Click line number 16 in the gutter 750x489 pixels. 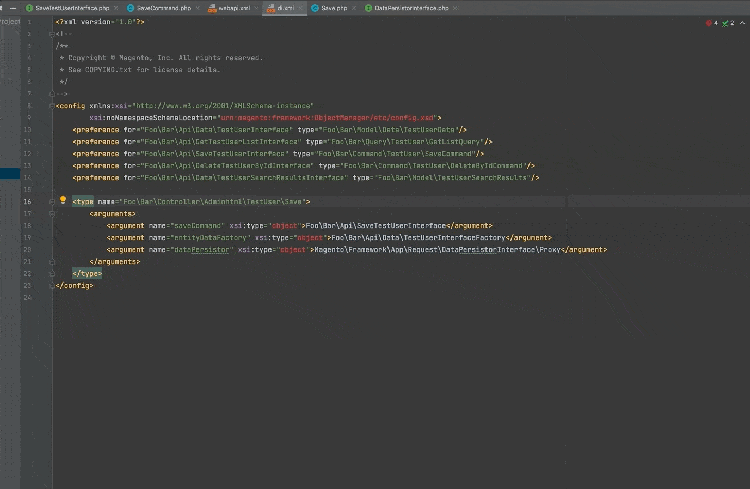[x=29, y=201]
